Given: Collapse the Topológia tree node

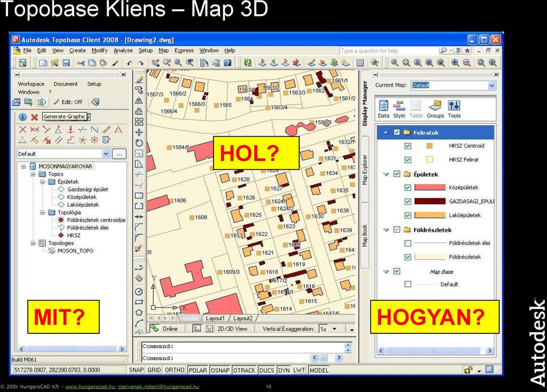Looking at the screenshot, I should (x=42, y=213).
